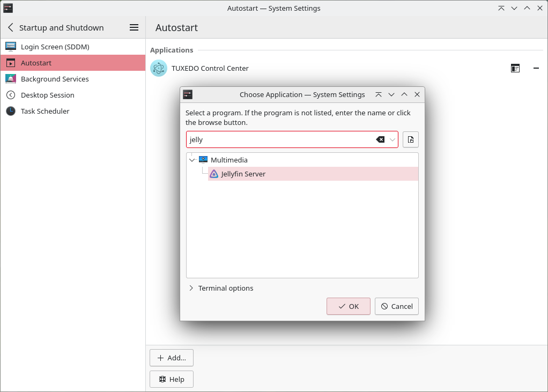The height and width of the screenshot is (392, 548).
Task: Select the Autostart sidebar icon
Action: 10,63
